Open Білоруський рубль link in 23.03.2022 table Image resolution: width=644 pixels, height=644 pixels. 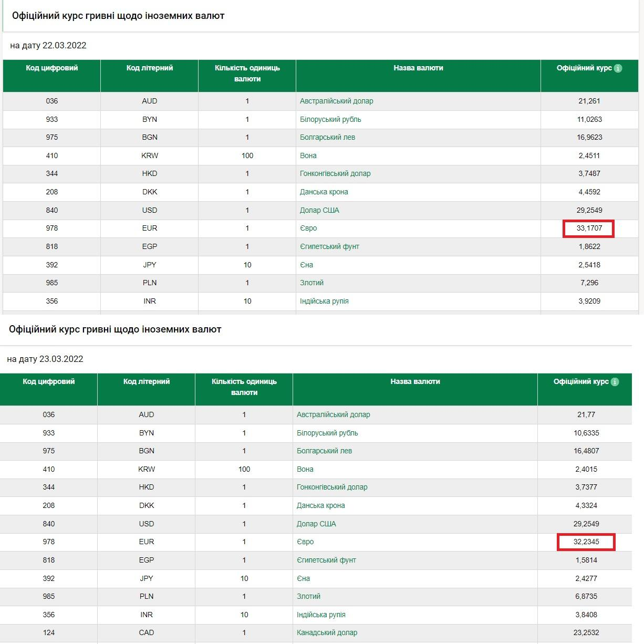327,433
